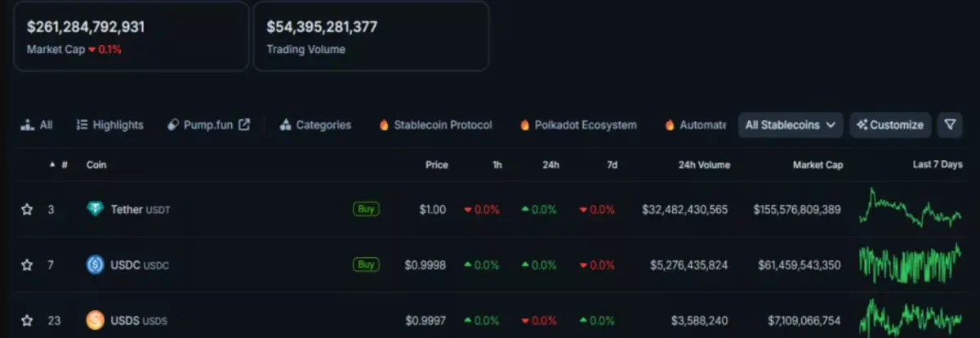This screenshot has width=980, height=338.
Task: Toggle the favorite star for USDC
Action: click(x=27, y=265)
